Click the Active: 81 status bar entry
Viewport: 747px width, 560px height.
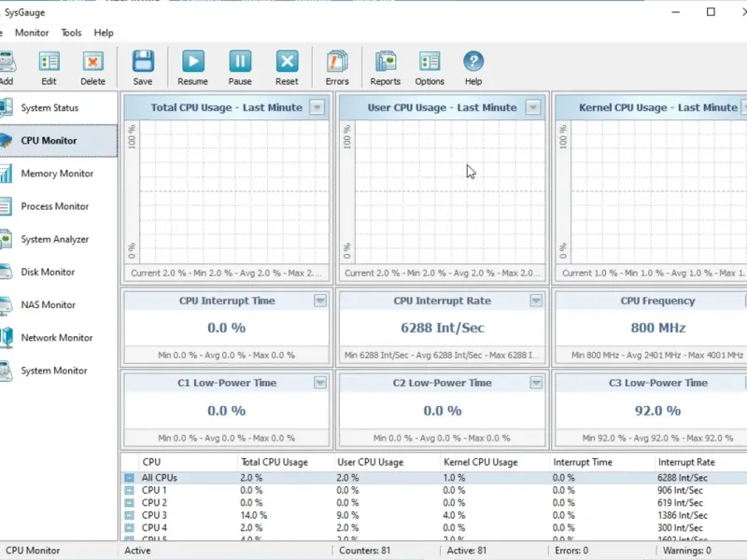click(466, 551)
